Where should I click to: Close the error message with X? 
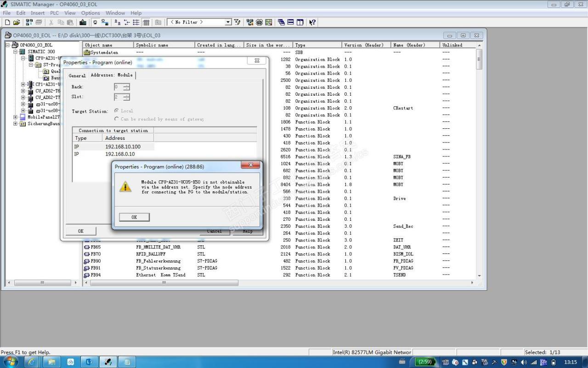click(250, 165)
